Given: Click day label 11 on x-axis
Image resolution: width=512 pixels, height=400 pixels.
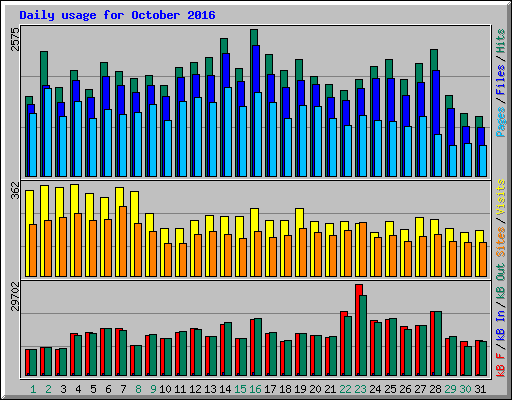Looking at the screenshot, I should (180, 389).
